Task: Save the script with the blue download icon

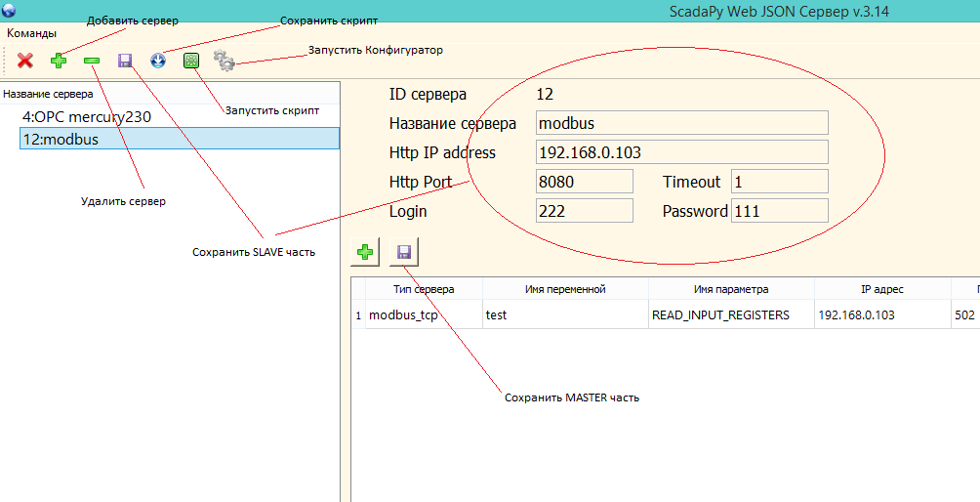Action: (x=158, y=61)
